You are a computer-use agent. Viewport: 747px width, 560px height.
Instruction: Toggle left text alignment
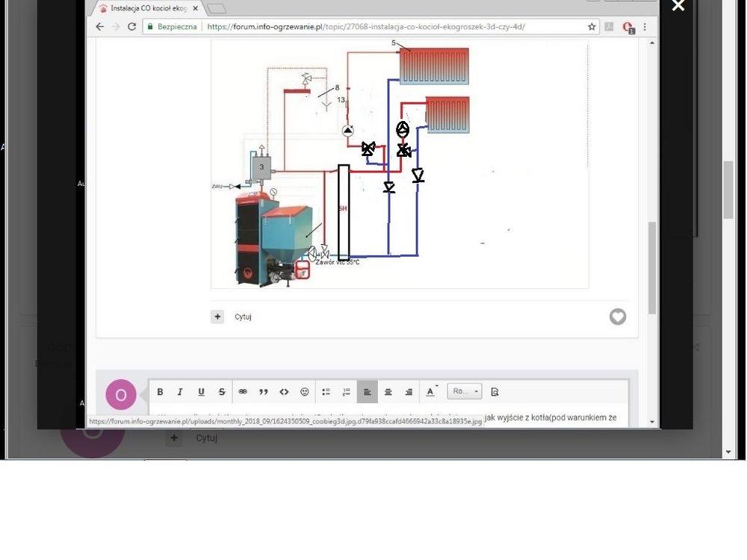point(368,392)
